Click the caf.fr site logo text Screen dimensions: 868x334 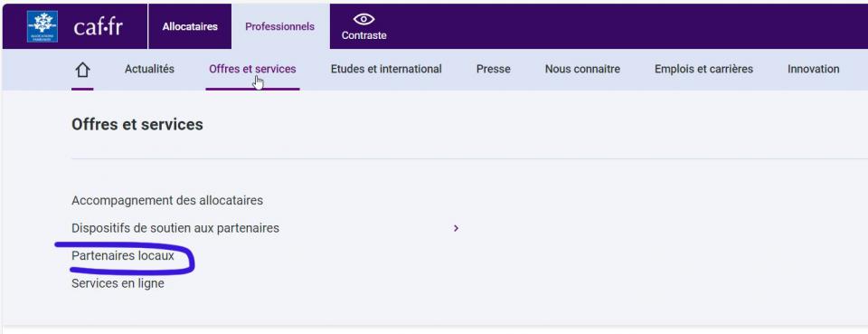[98, 26]
